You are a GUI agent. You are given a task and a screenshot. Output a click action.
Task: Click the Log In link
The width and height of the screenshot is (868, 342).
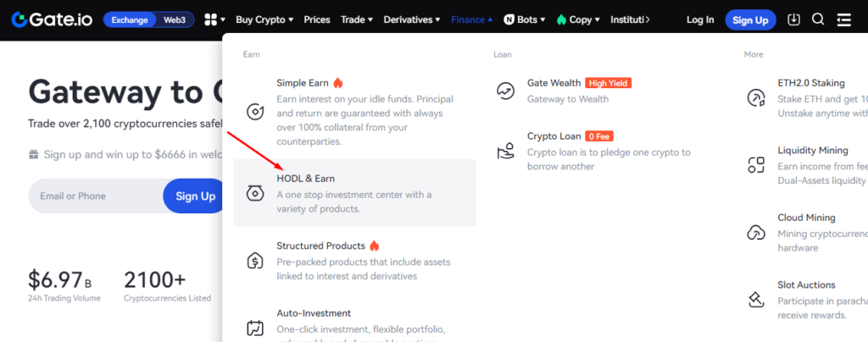pos(700,19)
